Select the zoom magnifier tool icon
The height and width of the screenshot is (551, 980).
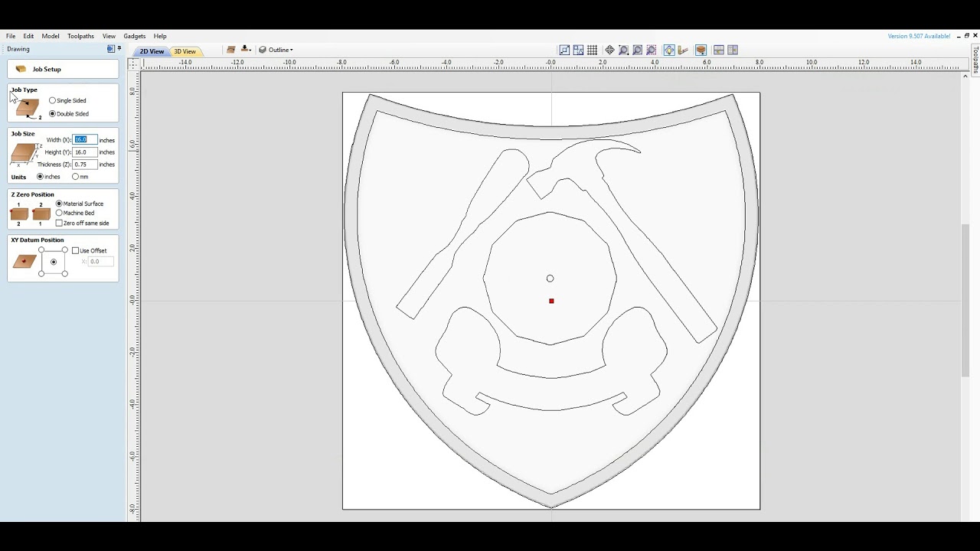point(623,50)
